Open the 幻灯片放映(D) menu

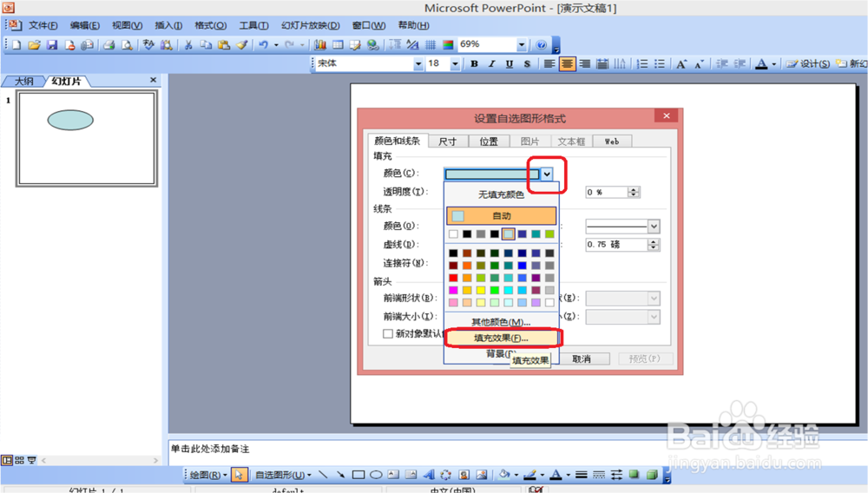click(311, 25)
